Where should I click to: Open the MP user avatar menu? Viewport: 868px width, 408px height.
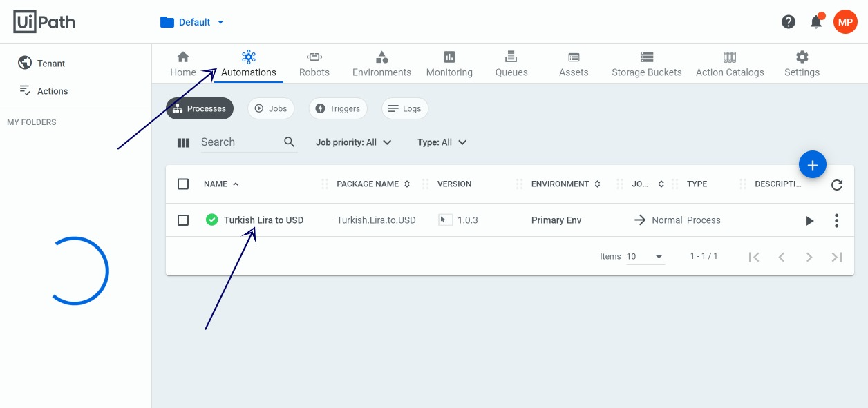point(845,22)
